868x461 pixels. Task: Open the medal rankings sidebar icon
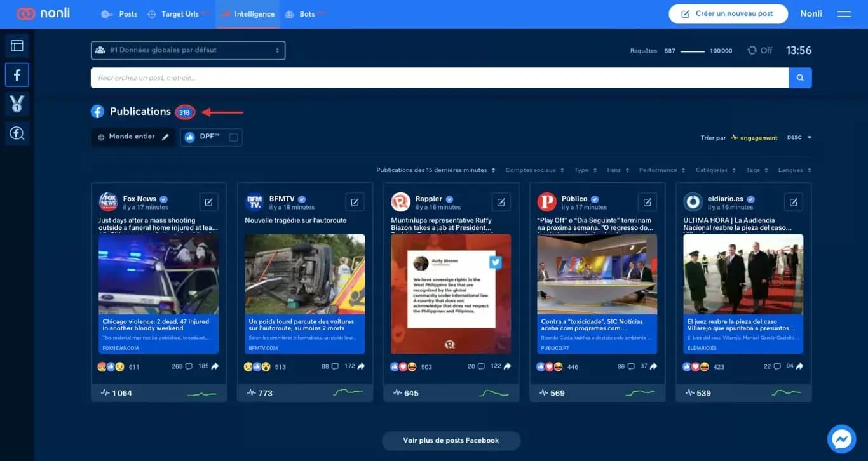click(x=17, y=104)
